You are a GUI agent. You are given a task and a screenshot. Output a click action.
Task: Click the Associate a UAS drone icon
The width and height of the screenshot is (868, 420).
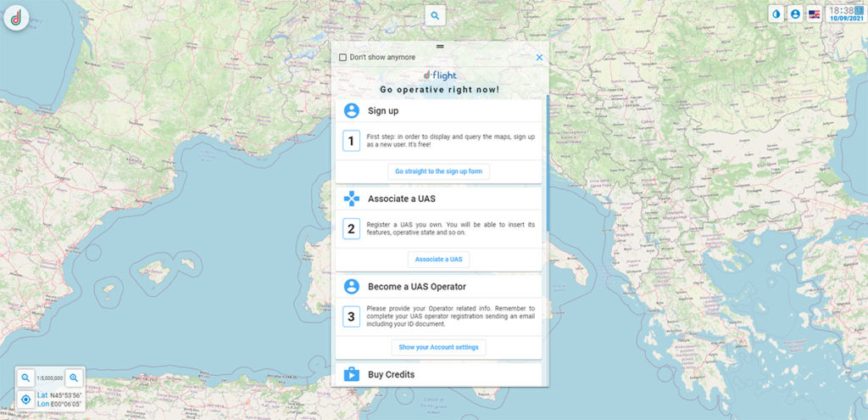click(x=352, y=199)
